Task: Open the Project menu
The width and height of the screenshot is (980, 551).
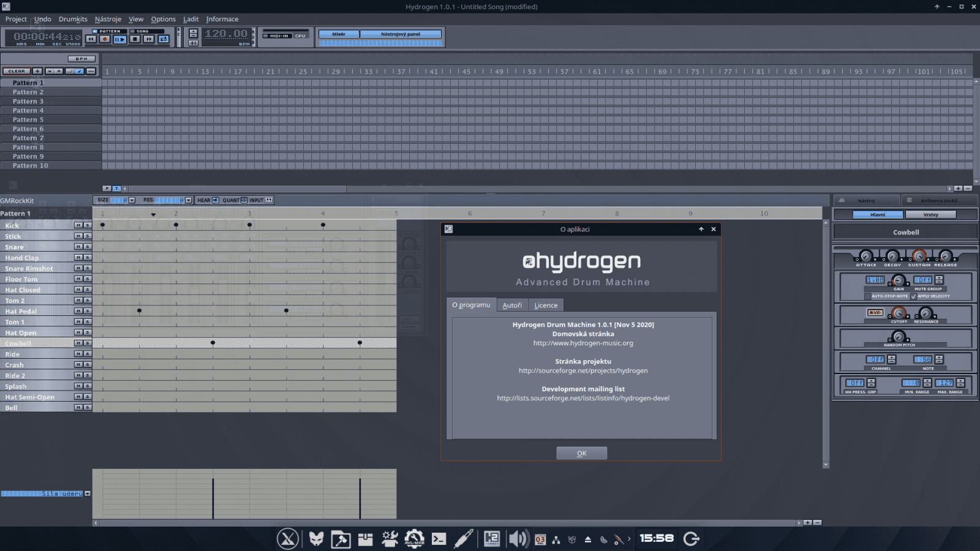Action: (x=16, y=19)
